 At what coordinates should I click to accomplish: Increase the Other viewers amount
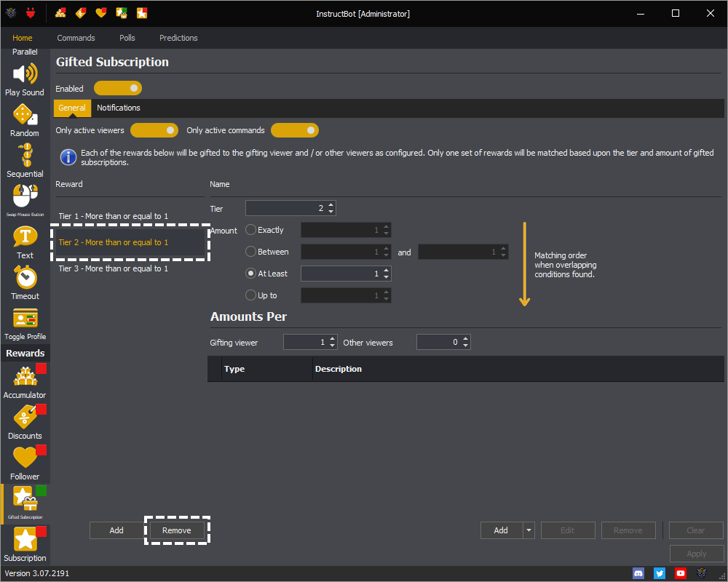coord(466,339)
